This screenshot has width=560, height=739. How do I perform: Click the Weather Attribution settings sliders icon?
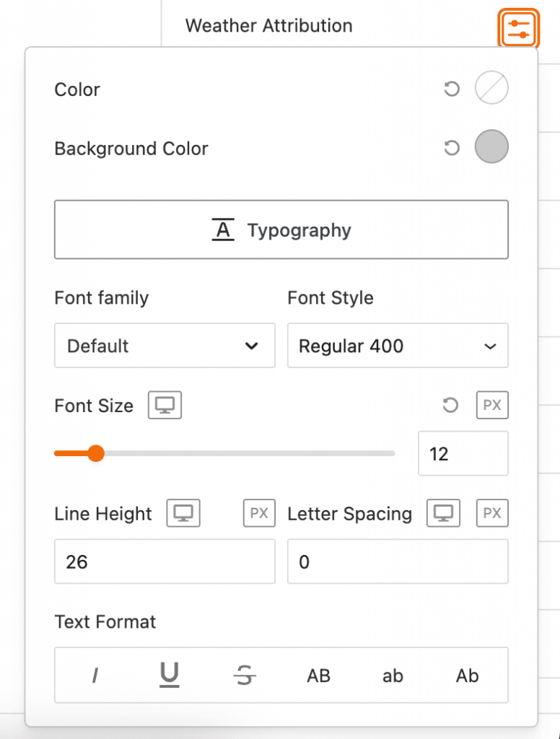click(519, 28)
